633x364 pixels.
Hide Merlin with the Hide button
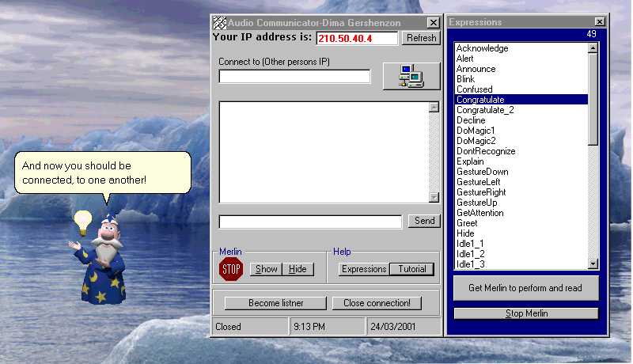[x=298, y=269]
